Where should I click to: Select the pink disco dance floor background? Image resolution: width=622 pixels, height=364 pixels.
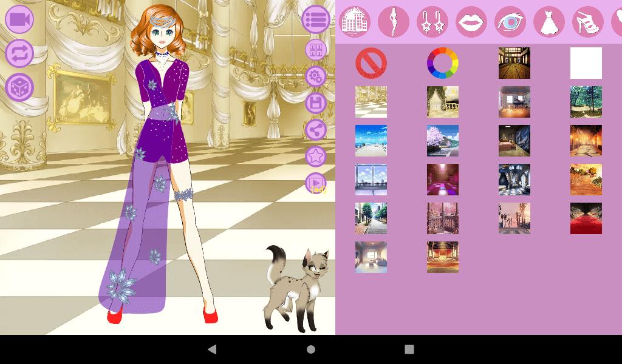pos(443,180)
